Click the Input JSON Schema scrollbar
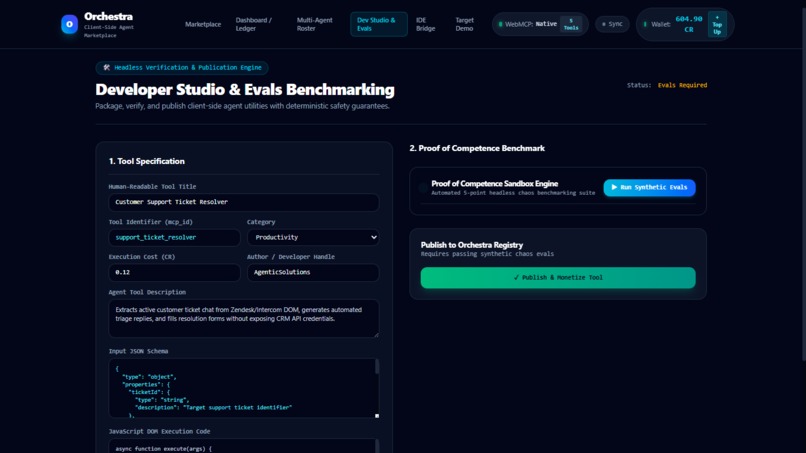The image size is (806, 453). click(377, 367)
